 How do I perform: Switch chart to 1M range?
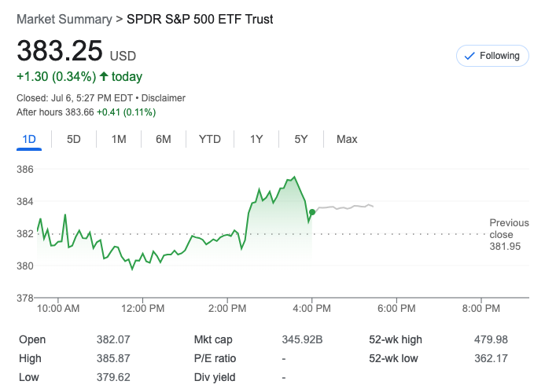coord(119,139)
